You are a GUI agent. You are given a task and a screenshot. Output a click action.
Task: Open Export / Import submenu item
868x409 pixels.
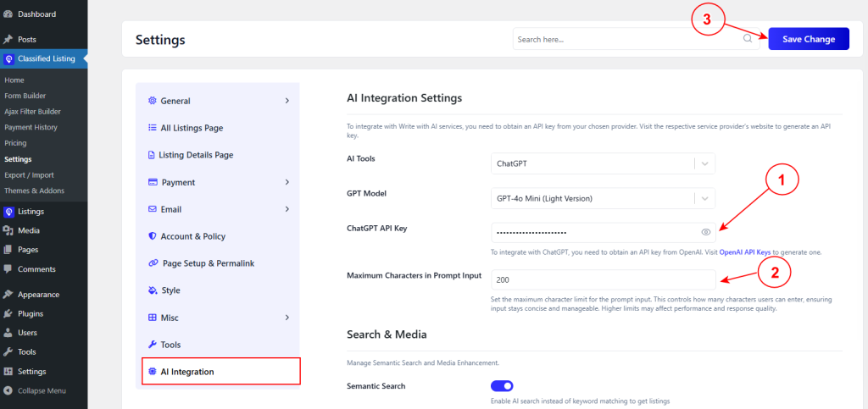pos(29,174)
